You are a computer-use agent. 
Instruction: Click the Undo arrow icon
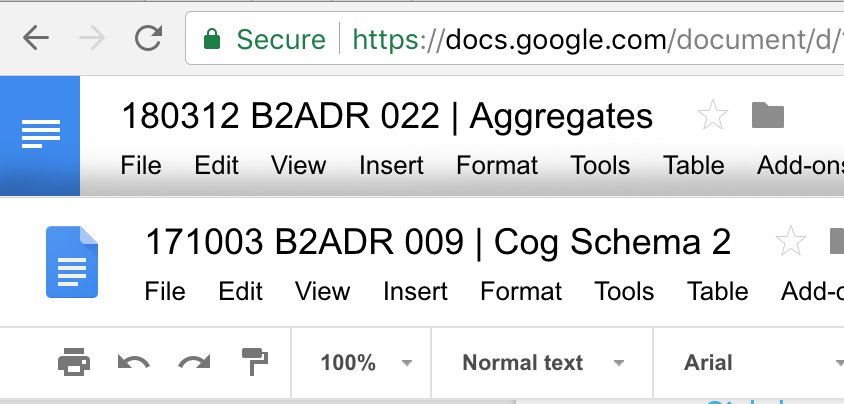tap(133, 362)
